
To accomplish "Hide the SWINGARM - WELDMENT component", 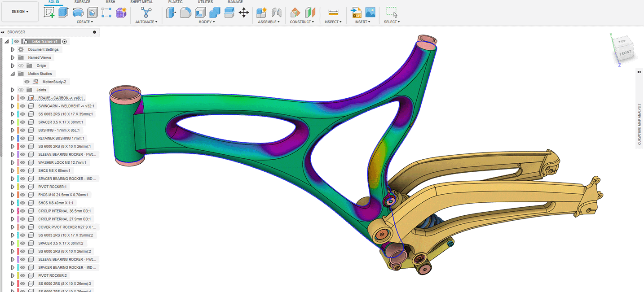I will [22, 106].
